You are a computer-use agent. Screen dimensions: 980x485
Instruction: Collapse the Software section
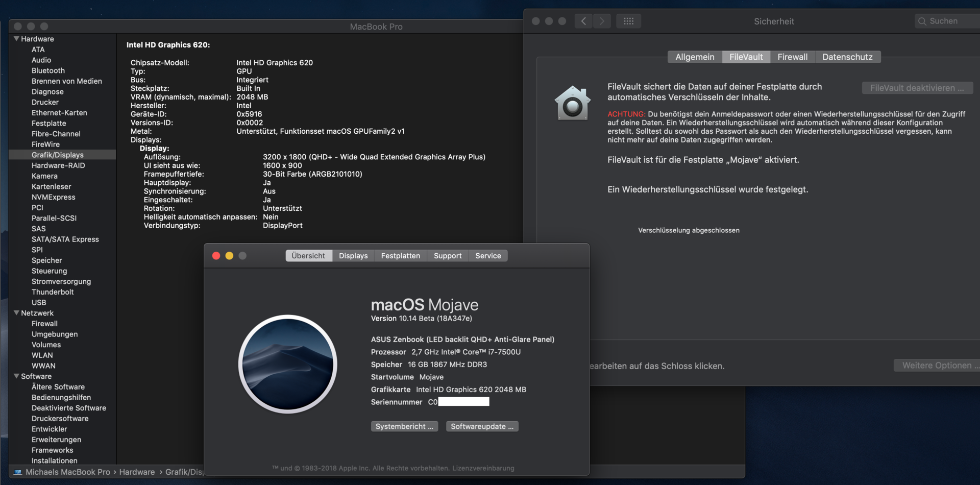tap(16, 376)
